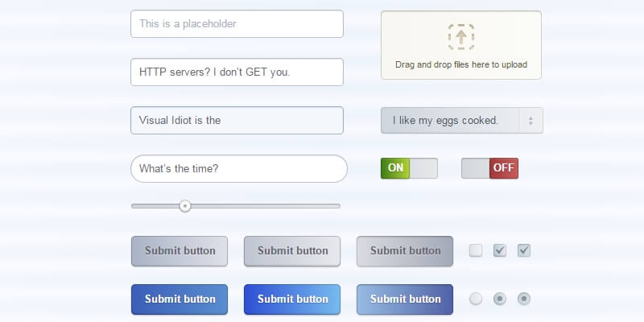This screenshot has height=322, width=644.
Task: Toggle the red OFF switch
Action: [x=489, y=168]
